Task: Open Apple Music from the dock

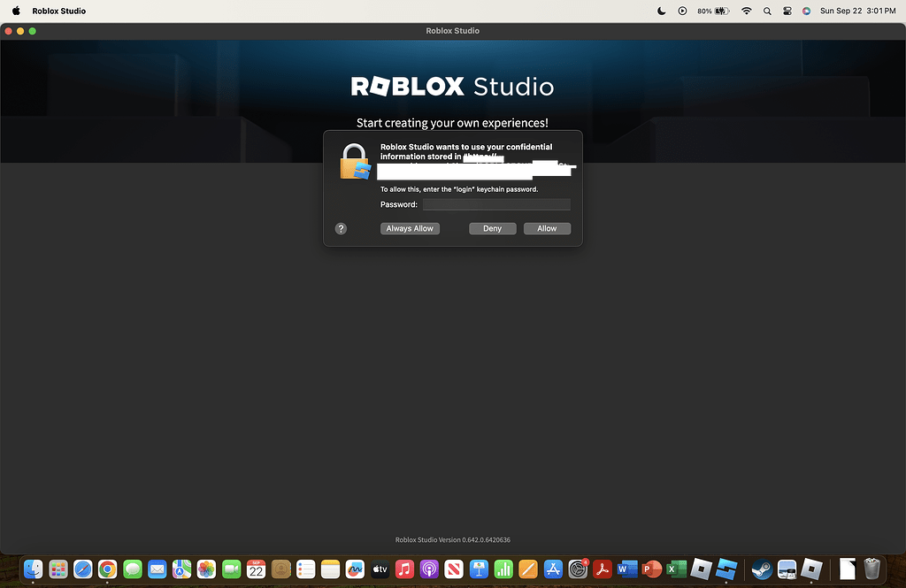Action: (x=404, y=569)
